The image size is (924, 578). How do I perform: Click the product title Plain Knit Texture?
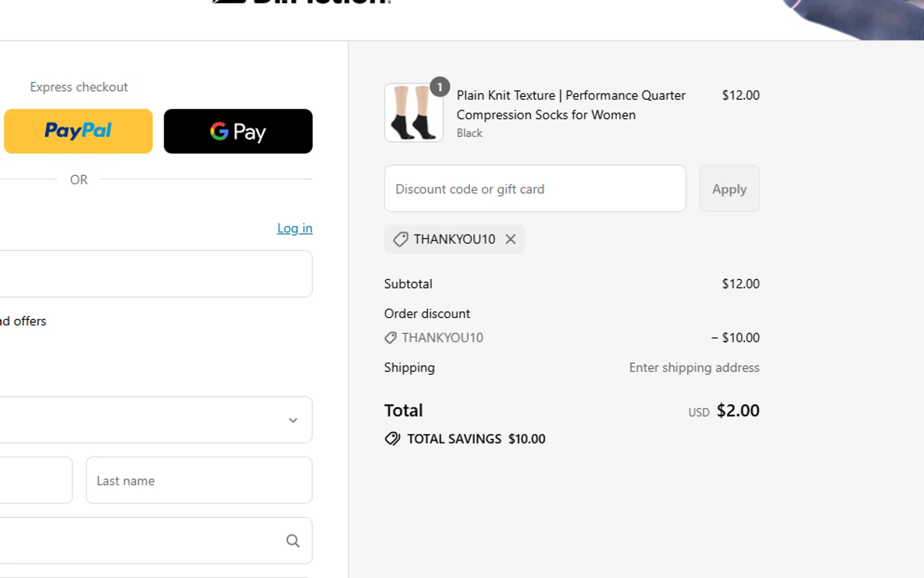coord(570,105)
